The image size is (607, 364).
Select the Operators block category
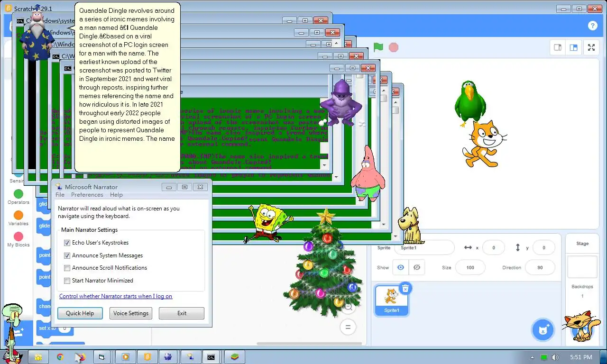(18, 197)
